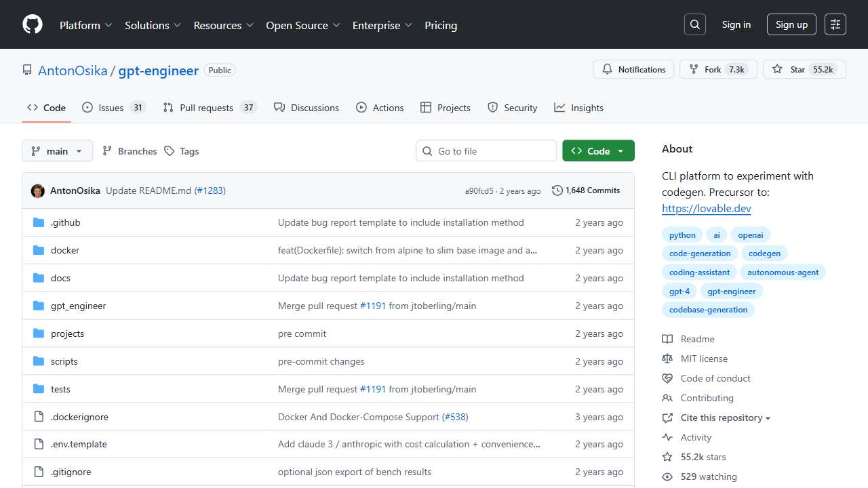Click the Sign up button
The image size is (868, 488).
(x=791, y=24)
